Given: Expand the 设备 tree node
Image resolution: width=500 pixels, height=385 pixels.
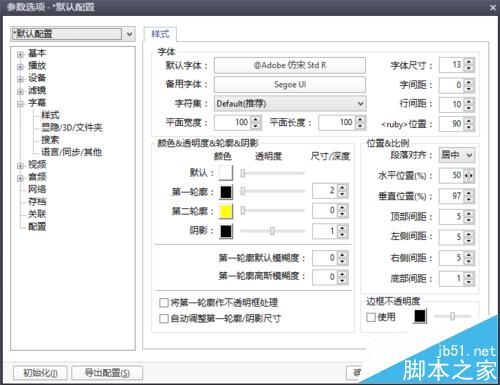Looking at the screenshot, I should coord(20,79).
